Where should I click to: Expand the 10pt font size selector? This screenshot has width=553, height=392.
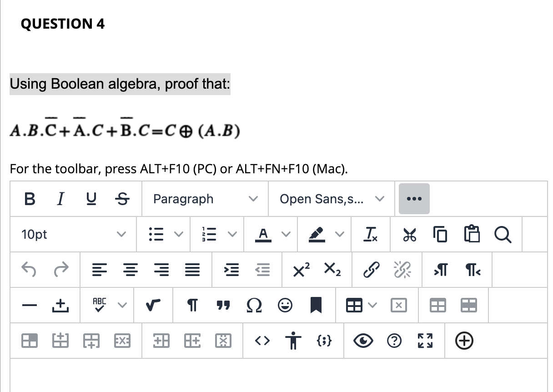pos(73,234)
